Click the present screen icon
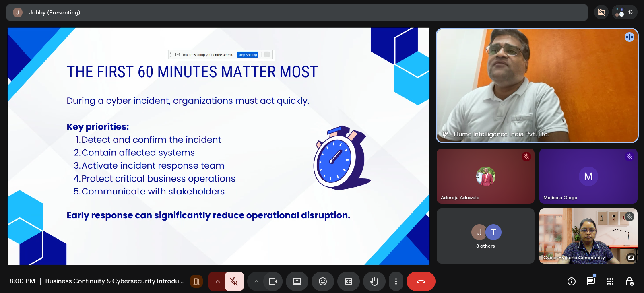 point(297,281)
